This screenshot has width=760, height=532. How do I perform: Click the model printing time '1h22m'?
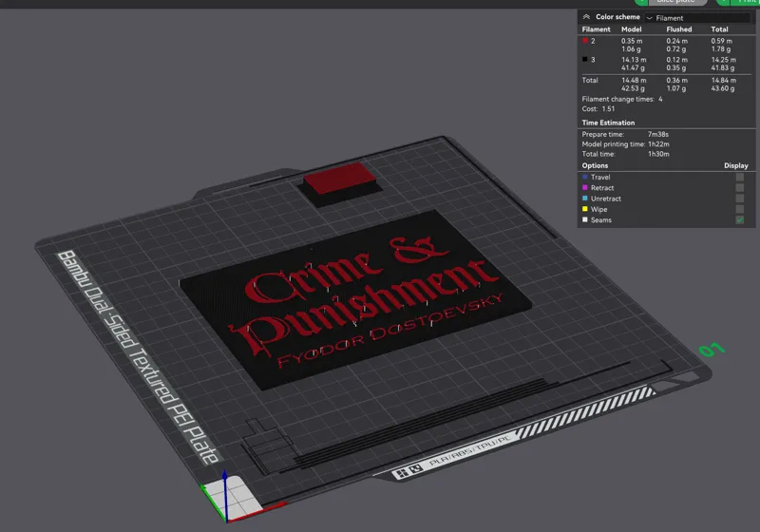coord(658,143)
